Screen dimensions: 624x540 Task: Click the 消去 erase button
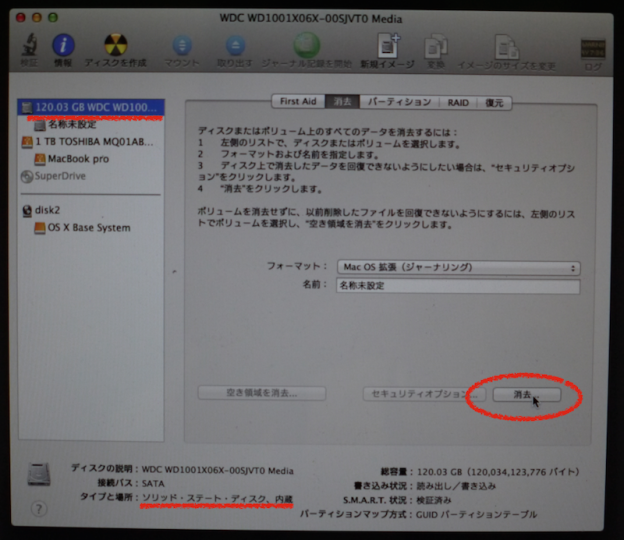(x=527, y=395)
